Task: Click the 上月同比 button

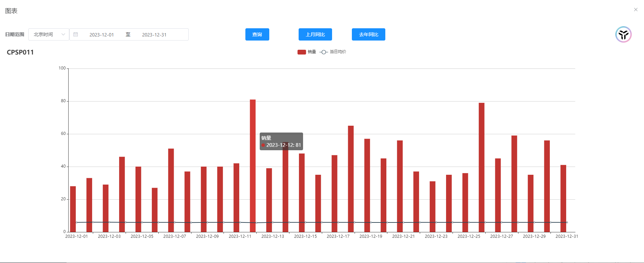Action: coord(315,34)
